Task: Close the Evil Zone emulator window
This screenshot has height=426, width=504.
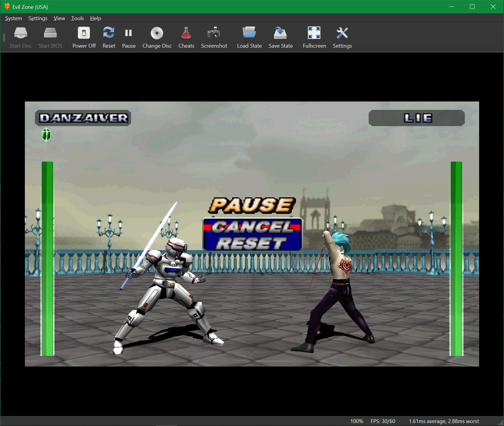Action: click(x=493, y=7)
